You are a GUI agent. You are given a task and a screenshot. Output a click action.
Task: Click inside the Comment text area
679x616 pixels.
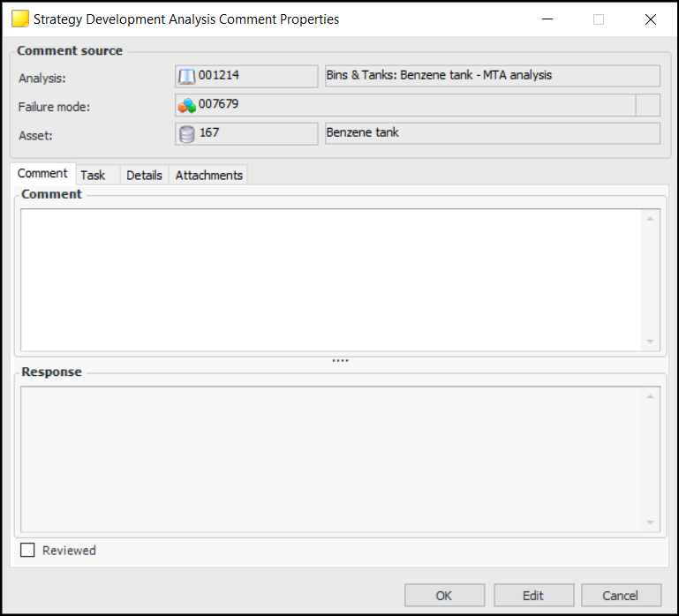(x=331, y=280)
